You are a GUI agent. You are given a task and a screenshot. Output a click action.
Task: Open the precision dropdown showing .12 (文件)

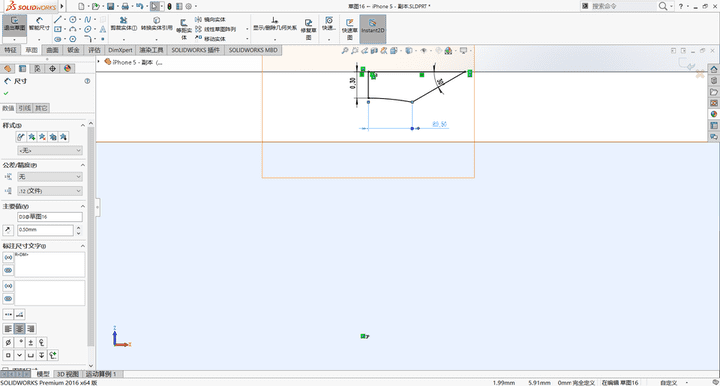(50, 190)
